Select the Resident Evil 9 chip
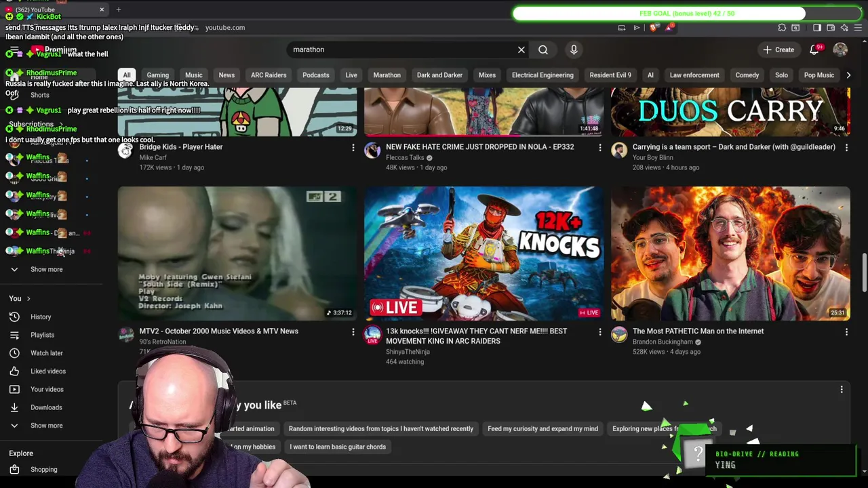This screenshot has width=868, height=488. (610, 75)
